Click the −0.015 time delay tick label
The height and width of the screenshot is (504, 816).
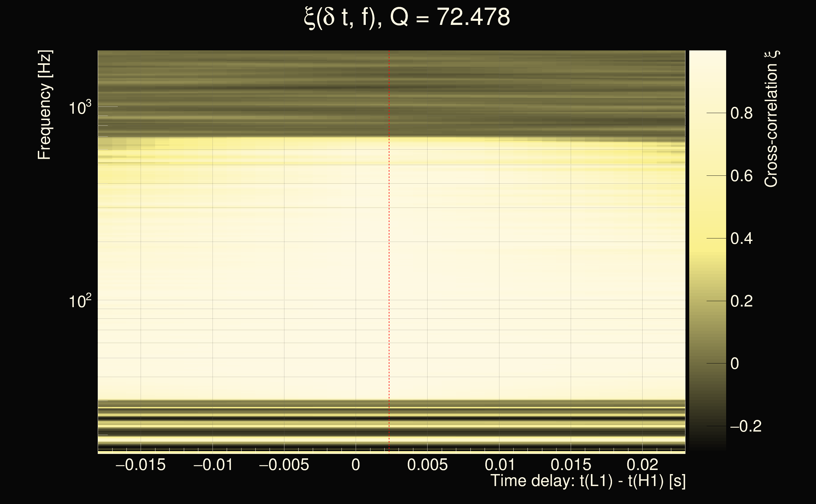click(x=140, y=465)
